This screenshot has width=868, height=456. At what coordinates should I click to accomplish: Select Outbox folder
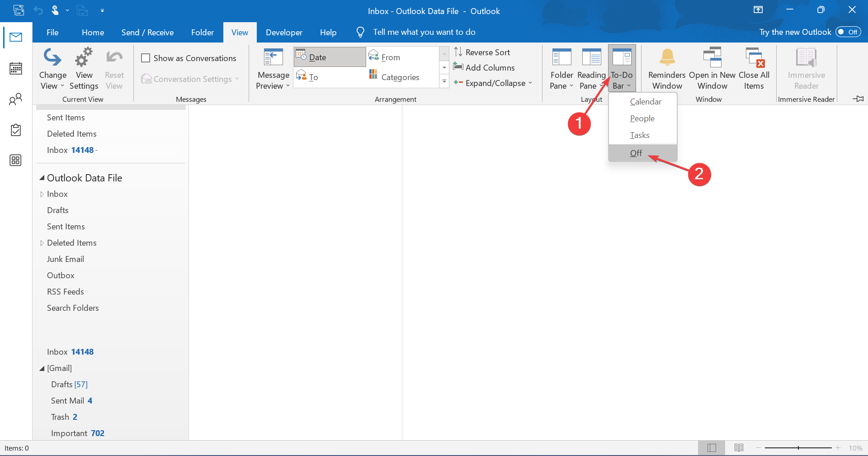click(61, 275)
